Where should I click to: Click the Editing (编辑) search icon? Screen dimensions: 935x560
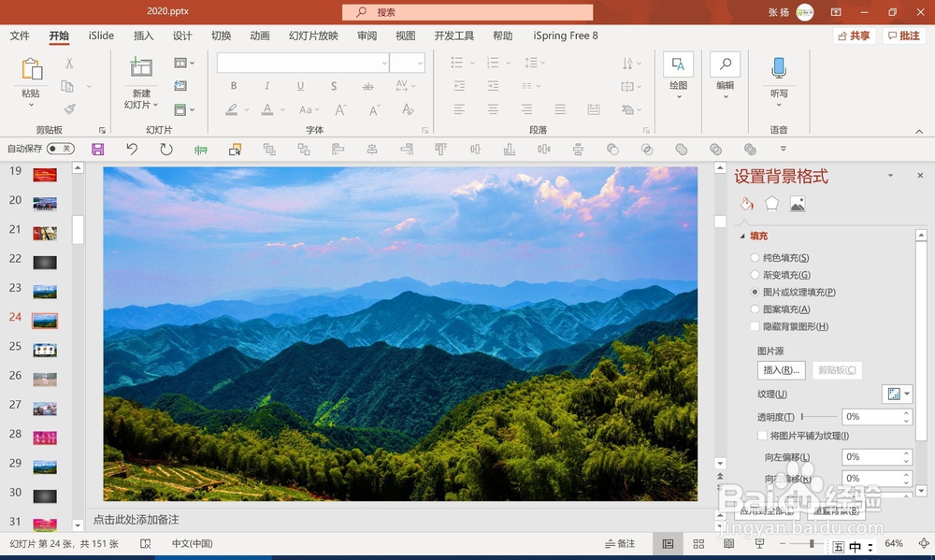click(726, 65)
